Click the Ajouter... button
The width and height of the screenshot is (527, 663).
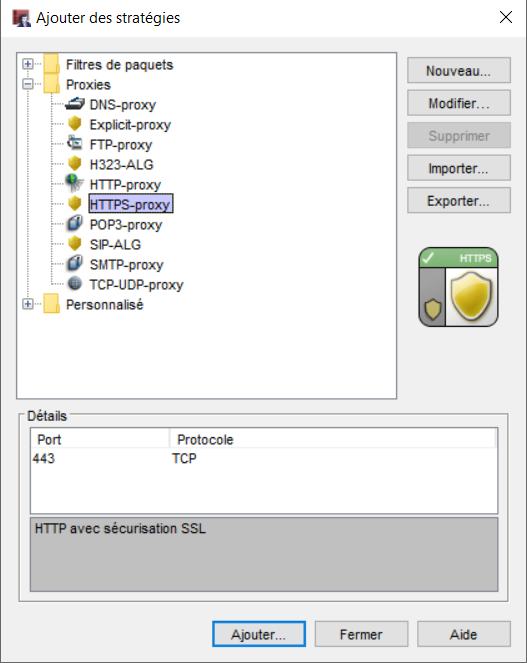click(x=259, y=634)
